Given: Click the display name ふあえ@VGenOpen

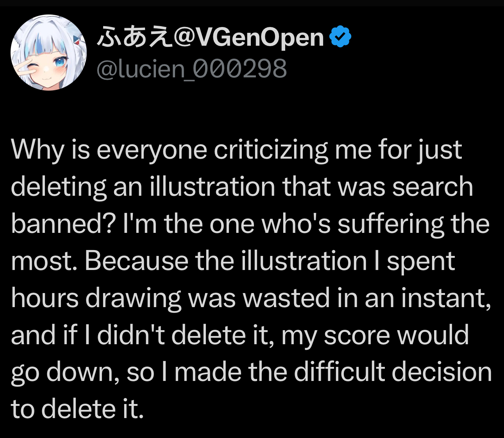Looking at the screenshot, I should coord(210,38).
